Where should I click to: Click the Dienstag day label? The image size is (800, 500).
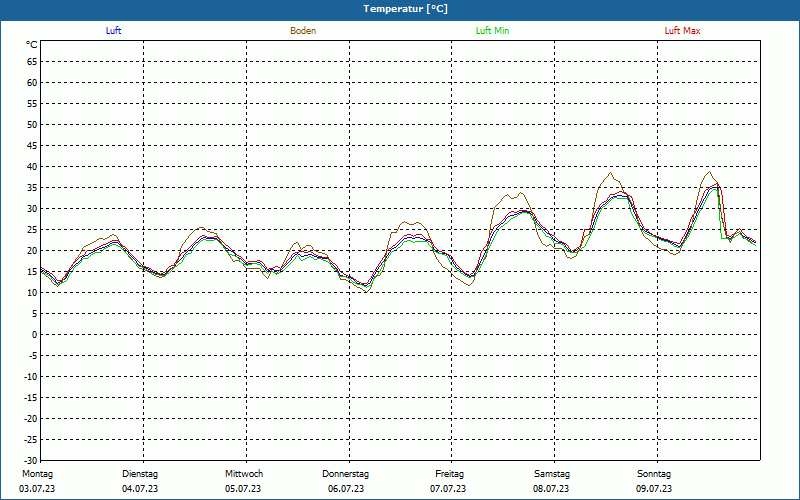coord(140,474)
